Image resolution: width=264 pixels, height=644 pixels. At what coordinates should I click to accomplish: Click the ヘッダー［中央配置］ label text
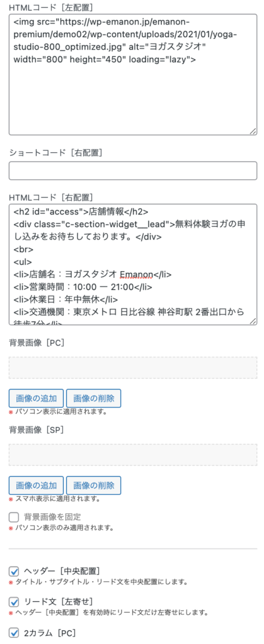pos(62,571)
